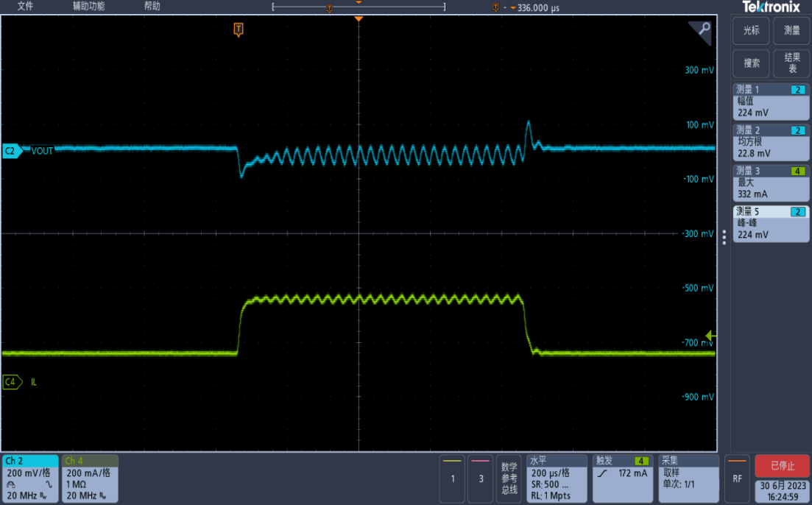
Task: Click the 300 mV scale label
Action: point(699,70)
